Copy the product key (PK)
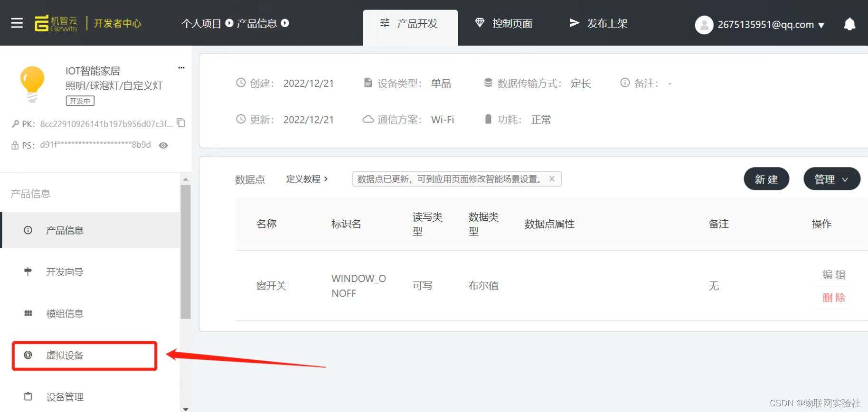 click(181, 123)
